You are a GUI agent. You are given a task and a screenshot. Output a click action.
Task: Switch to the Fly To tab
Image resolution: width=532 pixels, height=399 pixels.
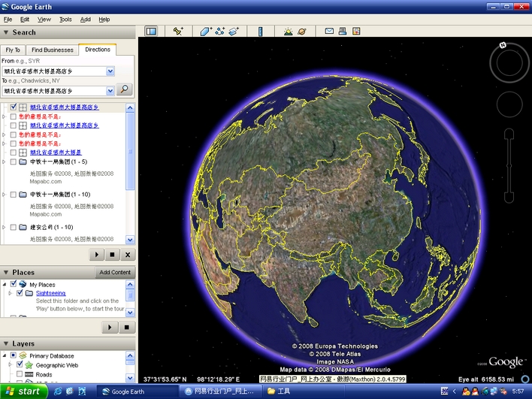click(13, 50)
